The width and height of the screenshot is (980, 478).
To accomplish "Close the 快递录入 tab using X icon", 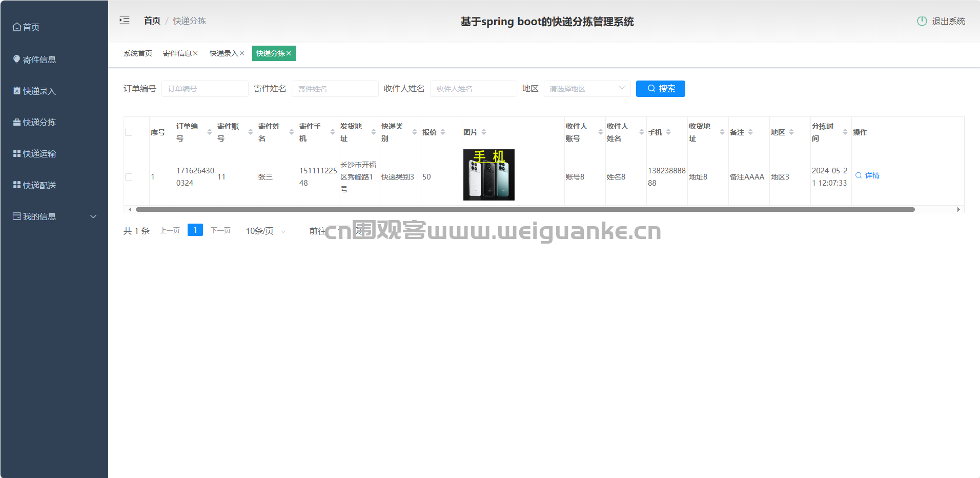I will coord(242,53).
